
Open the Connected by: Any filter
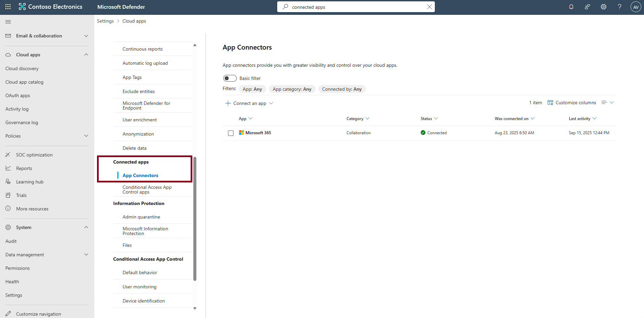point(342,89)
